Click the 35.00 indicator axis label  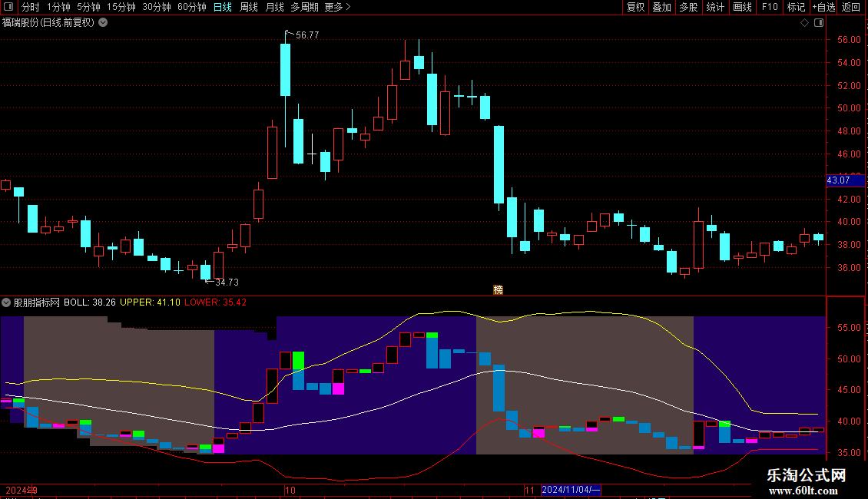click(x=849, y=452)
